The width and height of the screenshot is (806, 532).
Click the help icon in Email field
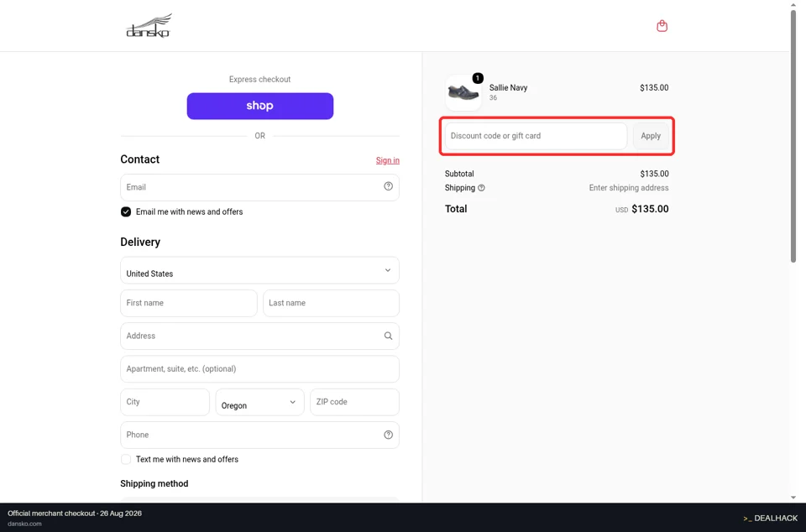pyautogui.click(x=388, y=186)
